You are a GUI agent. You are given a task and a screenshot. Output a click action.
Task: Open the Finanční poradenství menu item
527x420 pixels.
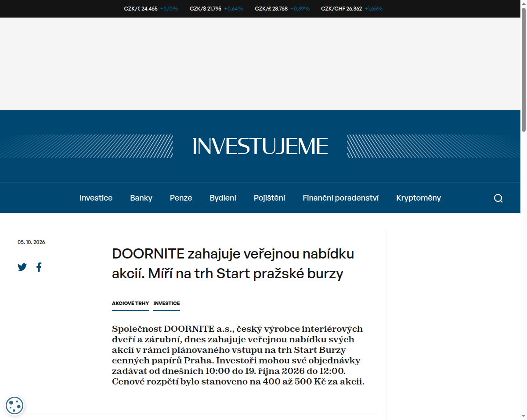tap(340, 198)
